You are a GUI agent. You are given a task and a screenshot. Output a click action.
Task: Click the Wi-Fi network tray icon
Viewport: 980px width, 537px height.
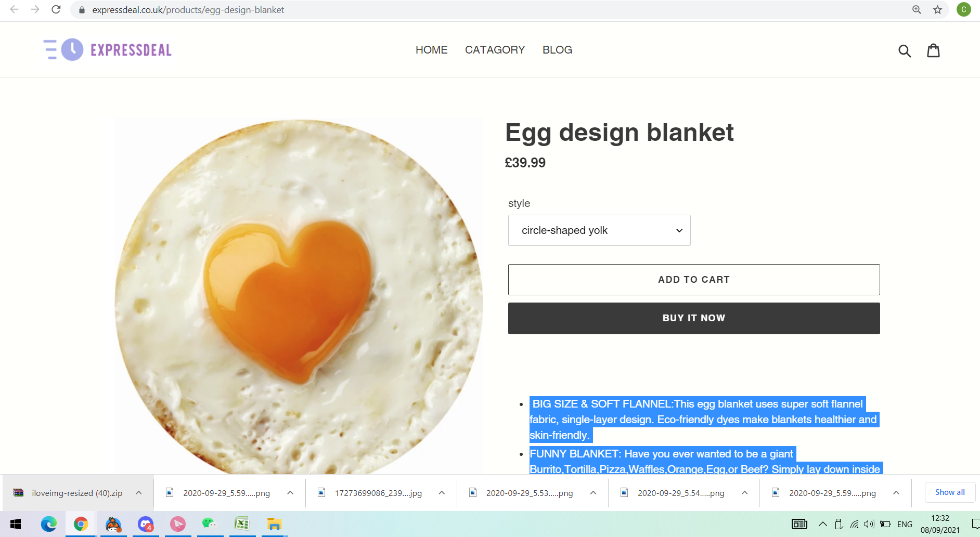[x=854, y=524]
